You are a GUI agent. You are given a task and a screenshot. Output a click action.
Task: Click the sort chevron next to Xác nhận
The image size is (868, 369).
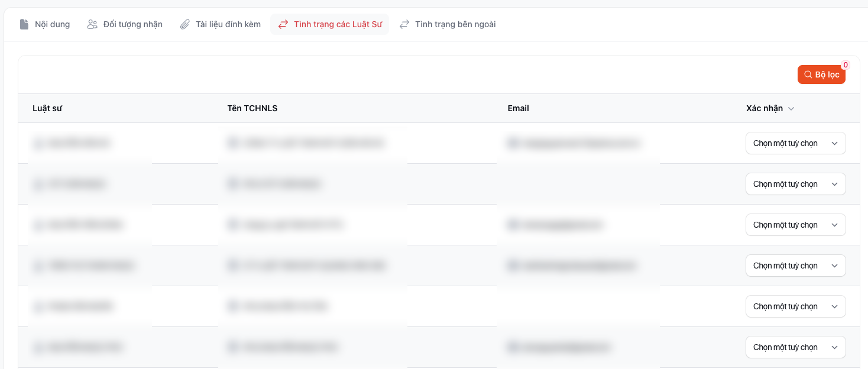click(x=791, y=109)
